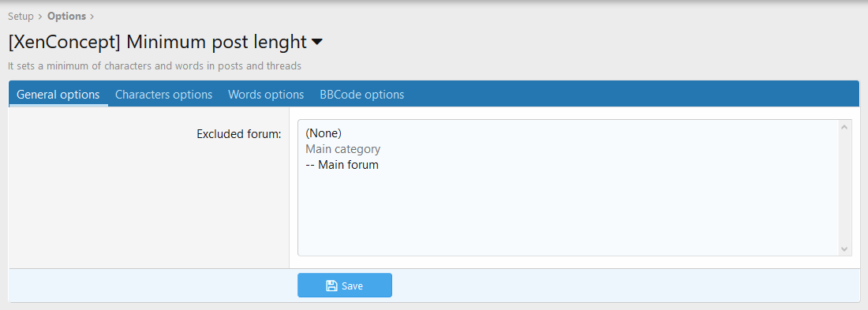Click the floppy disk icon on Save
The height and width of the screenshot is (310, 868).
coord(331,286)
